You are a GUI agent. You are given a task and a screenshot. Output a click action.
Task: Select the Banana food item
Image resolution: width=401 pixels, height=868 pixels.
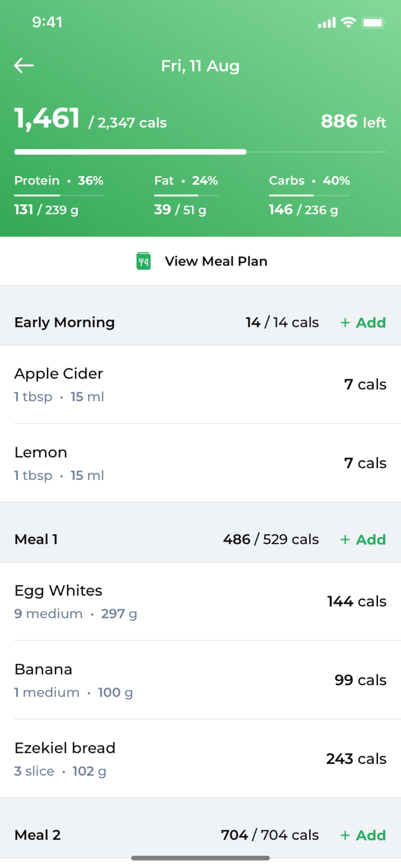click(200, 680)
